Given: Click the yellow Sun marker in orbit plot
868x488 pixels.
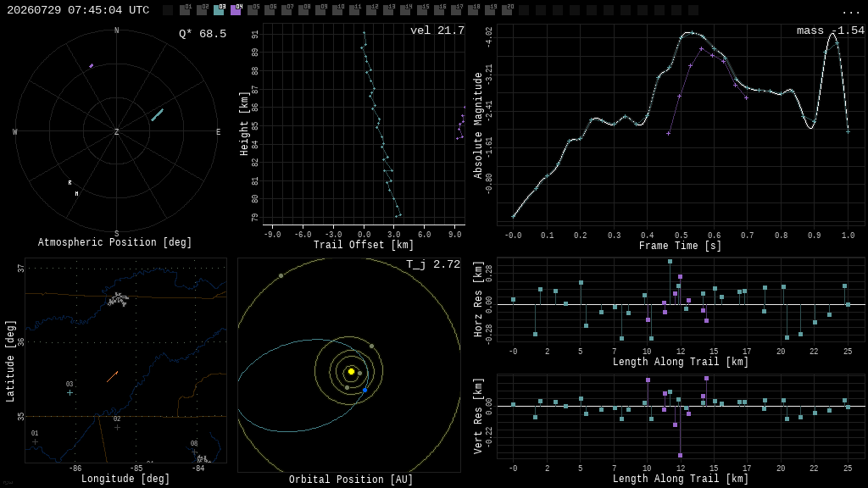Looking at the screenshot, I should point(351,371).
